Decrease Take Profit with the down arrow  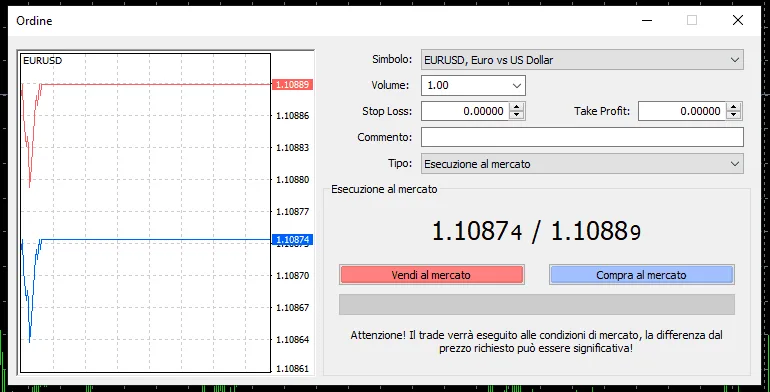point(733,115)
